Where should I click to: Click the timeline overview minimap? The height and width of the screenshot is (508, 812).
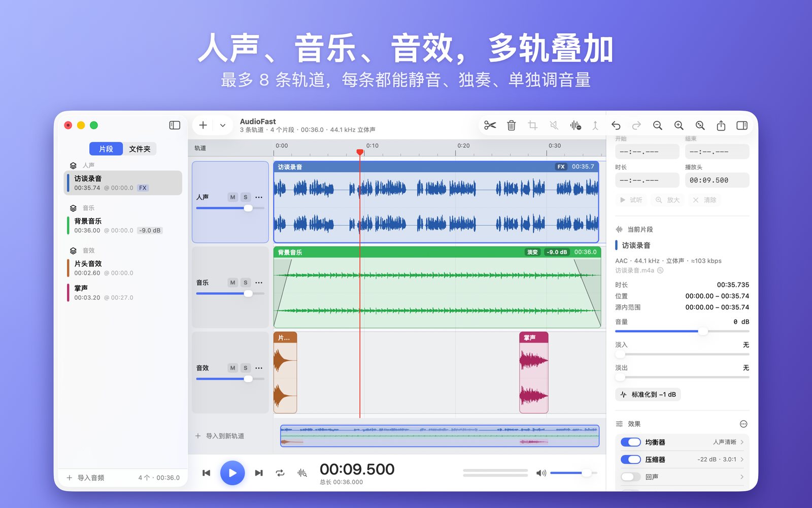click(439, 436)
